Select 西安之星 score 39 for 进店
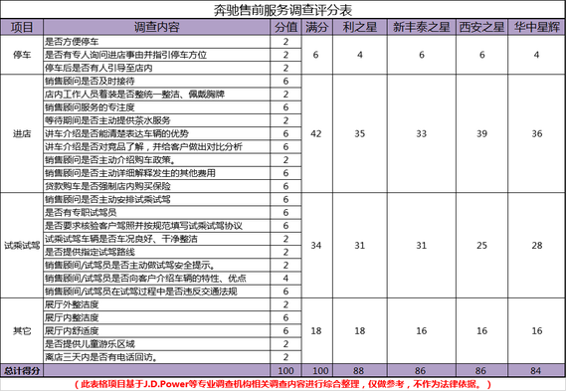This screenshot has height=392, width=567. pos(481,133)
